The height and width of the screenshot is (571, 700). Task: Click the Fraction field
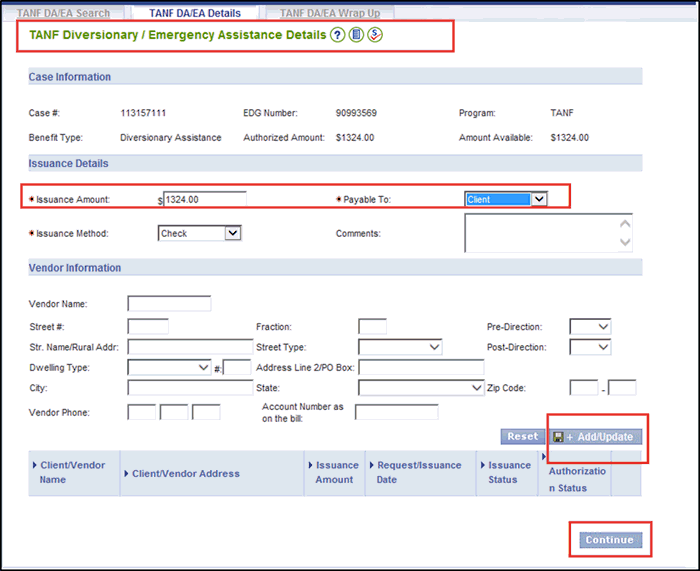pyautogui.click(x=372, y=326)
